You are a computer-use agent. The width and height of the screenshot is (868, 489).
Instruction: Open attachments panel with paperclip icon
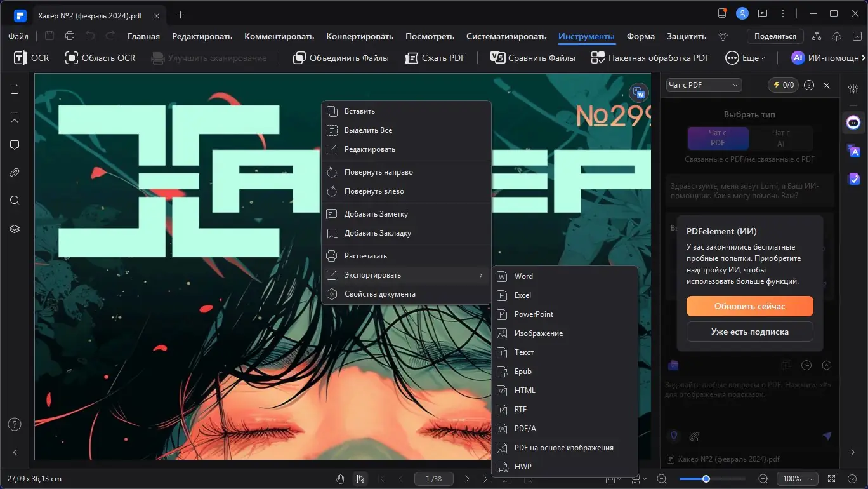15,173
